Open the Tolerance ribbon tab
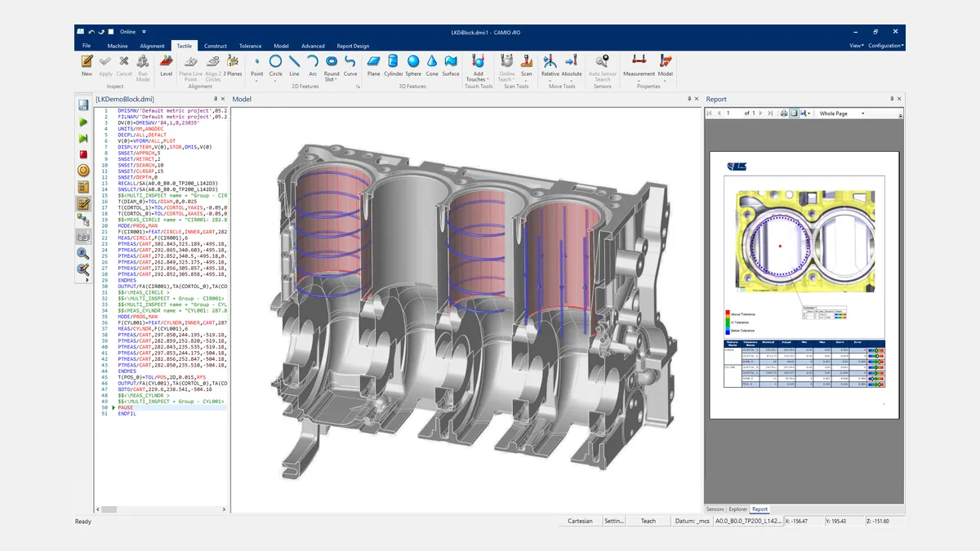This screenshot has width=980, height=551. pyautogui.click(x=251, y=46)
